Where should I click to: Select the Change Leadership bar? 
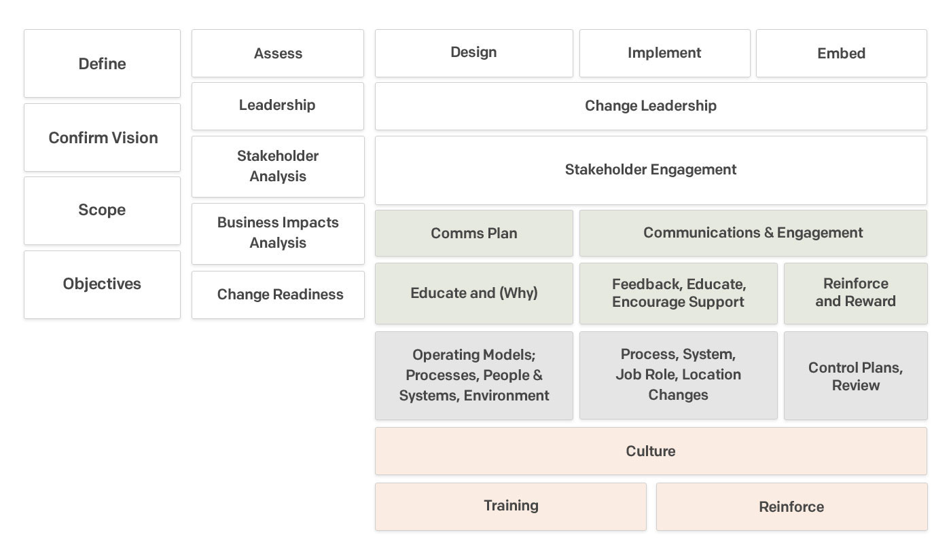tap(650, 106)
